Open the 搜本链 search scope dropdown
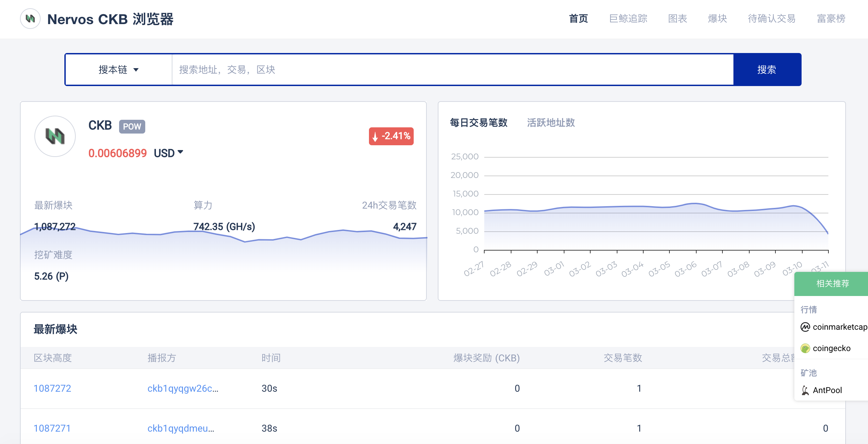Screen dimensions: 868x444 pos(118,69)
